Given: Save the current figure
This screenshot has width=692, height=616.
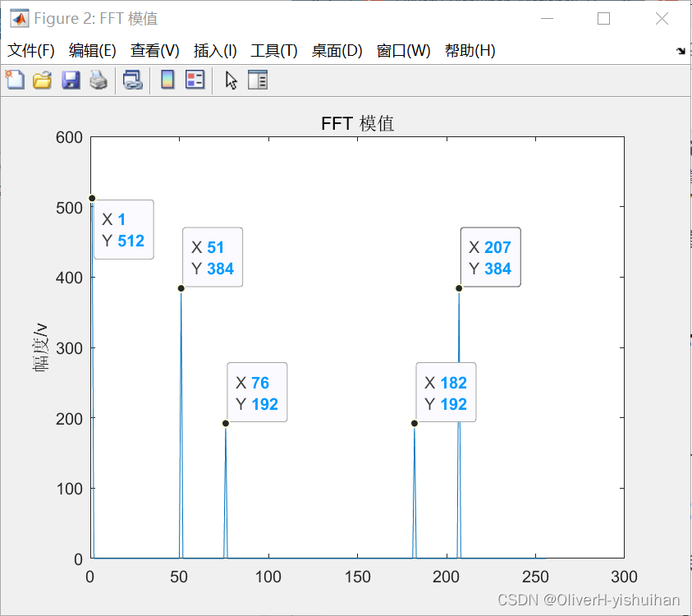Looking at the screenshot, I should 70,80.
